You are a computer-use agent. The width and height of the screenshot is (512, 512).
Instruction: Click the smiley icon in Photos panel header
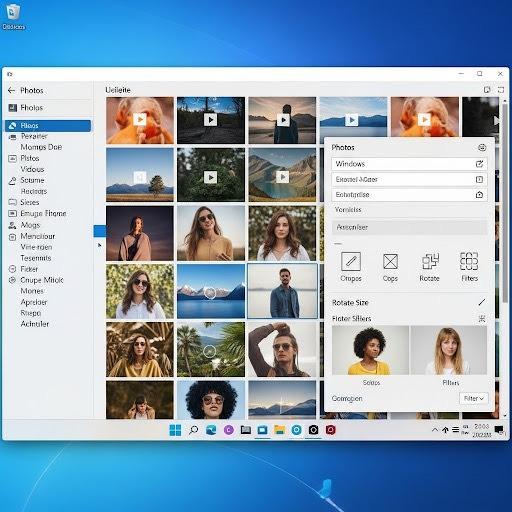(x=482, y=147)
